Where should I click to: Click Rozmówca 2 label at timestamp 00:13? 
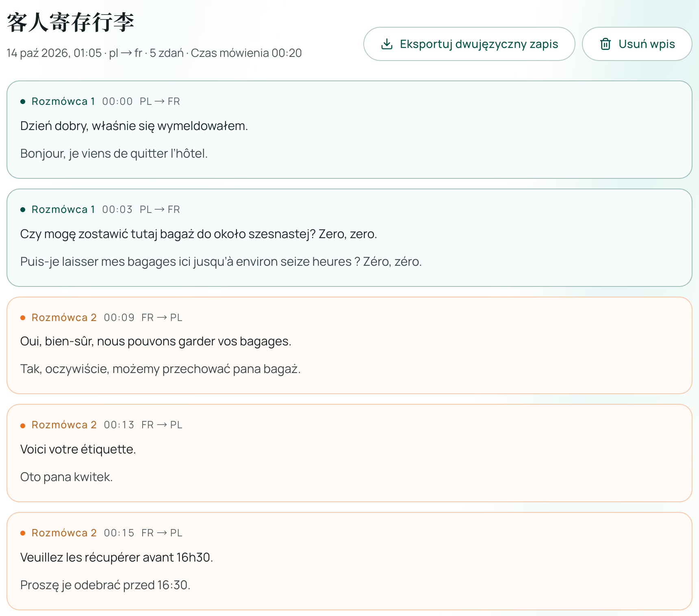(x=64, y=425)
